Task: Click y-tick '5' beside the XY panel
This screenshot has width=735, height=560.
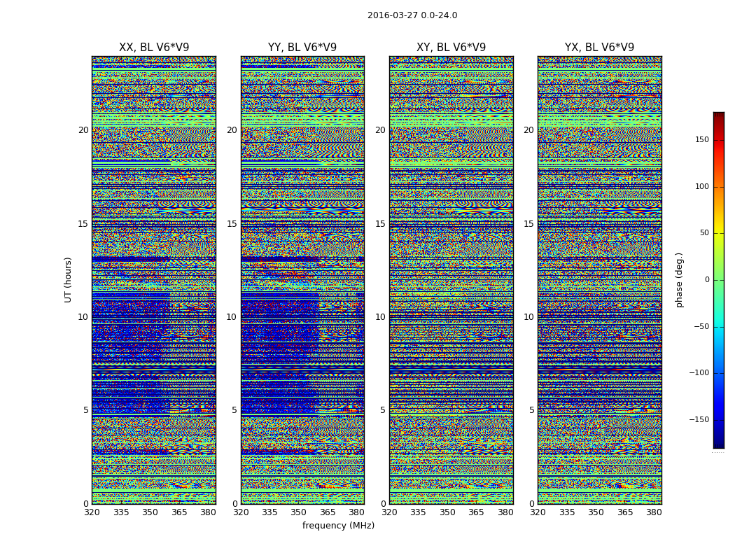Action: pos(383,410)
